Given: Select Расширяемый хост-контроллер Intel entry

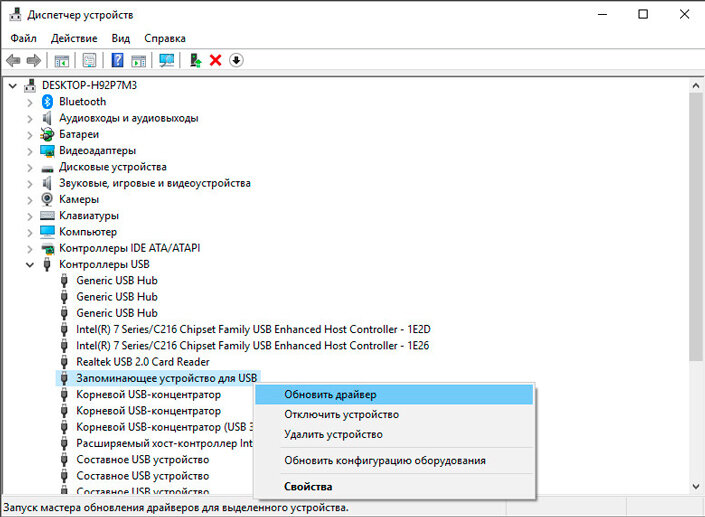Looking at the screenshot, I should (x=164, y=443).
